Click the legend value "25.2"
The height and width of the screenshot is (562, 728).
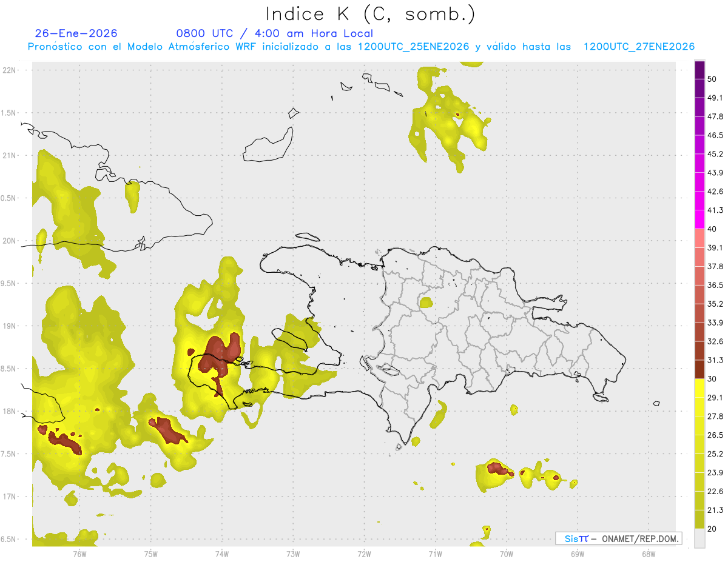click(x=715, y=454)
